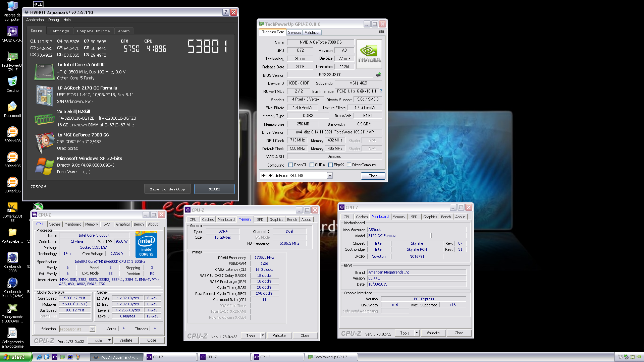Open the GPU selection dropdown in GPU-Z

coord(330,176)
